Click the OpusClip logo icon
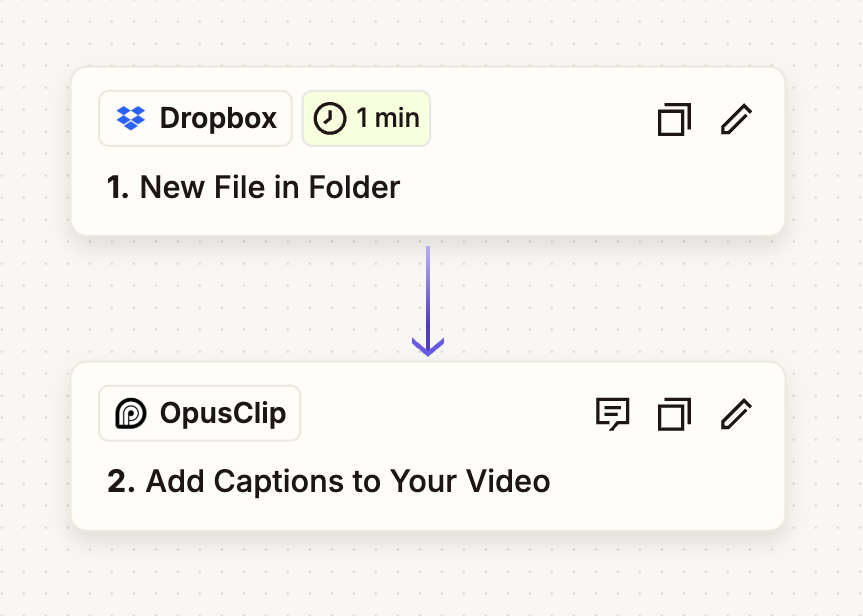The height and width of the screenshot is (616, 863). 131,413
